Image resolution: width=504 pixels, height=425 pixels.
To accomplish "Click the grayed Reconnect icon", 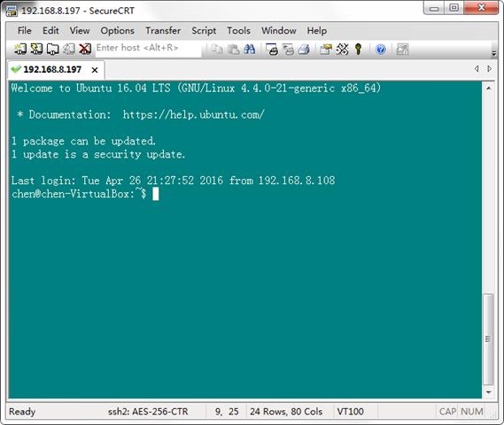I will pos(69,49).
